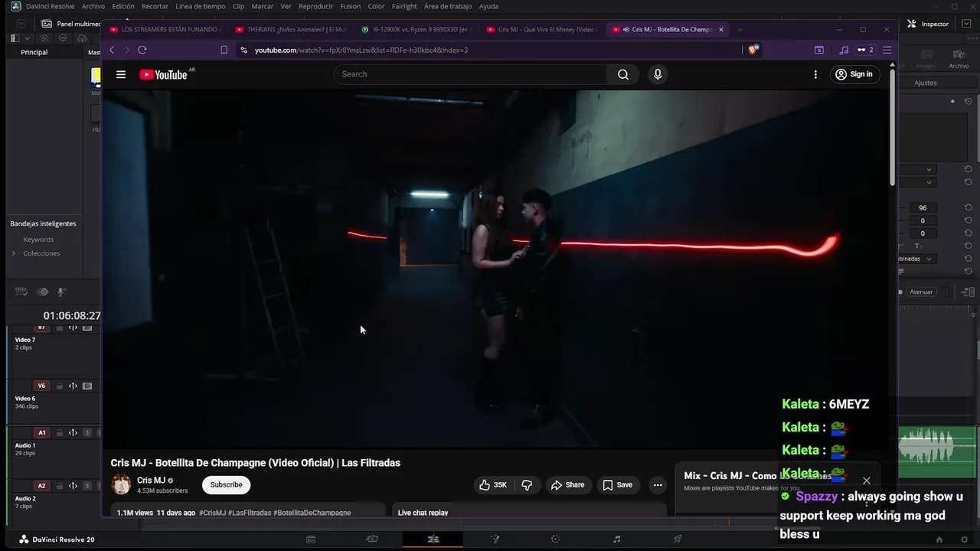Switch to Que Viva El Money tab
Viewport: 980px width, 551px height.
click(542, 29)
